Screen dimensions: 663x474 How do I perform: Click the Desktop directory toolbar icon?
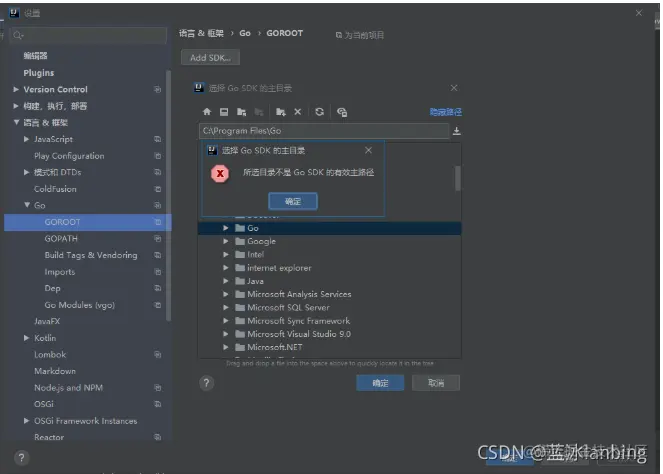(224, 112)
